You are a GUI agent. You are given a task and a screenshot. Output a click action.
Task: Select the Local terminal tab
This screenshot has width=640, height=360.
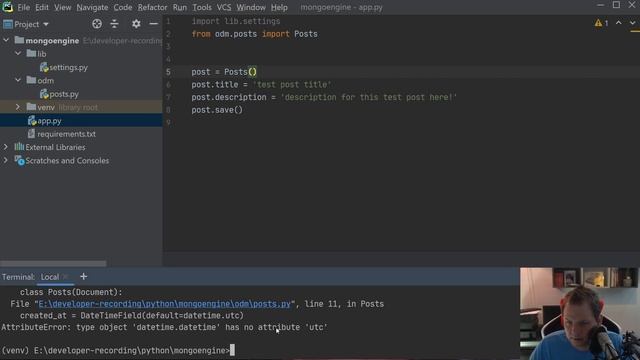pos(50,277)
